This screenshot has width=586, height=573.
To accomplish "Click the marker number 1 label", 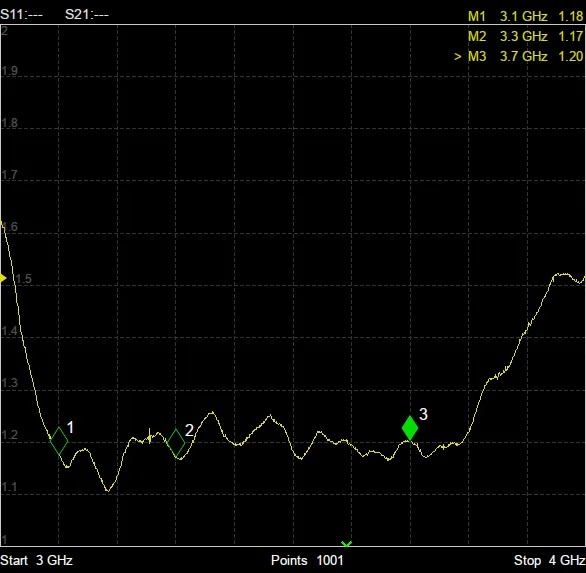I will (x=70, y=427).
